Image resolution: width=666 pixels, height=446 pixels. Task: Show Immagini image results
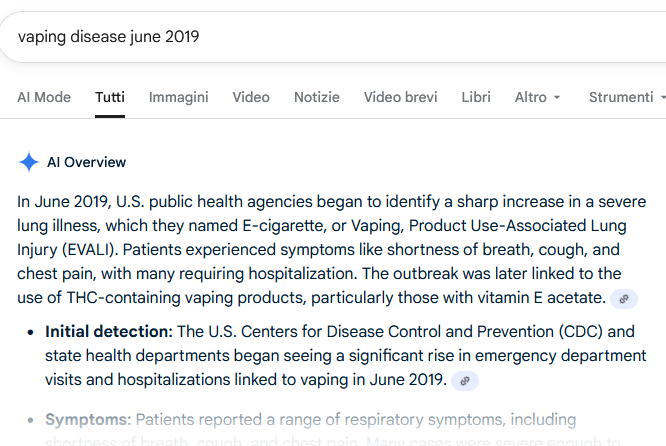179,97
